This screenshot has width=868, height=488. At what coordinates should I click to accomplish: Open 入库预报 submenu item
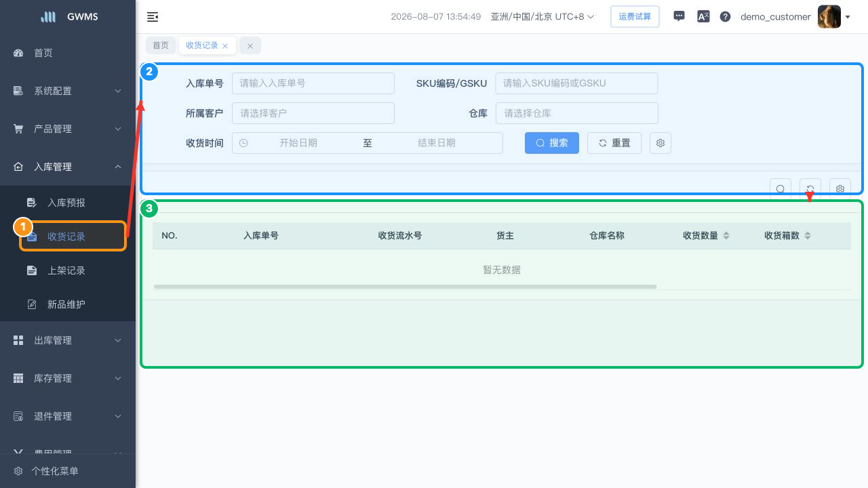click(68, 203)
